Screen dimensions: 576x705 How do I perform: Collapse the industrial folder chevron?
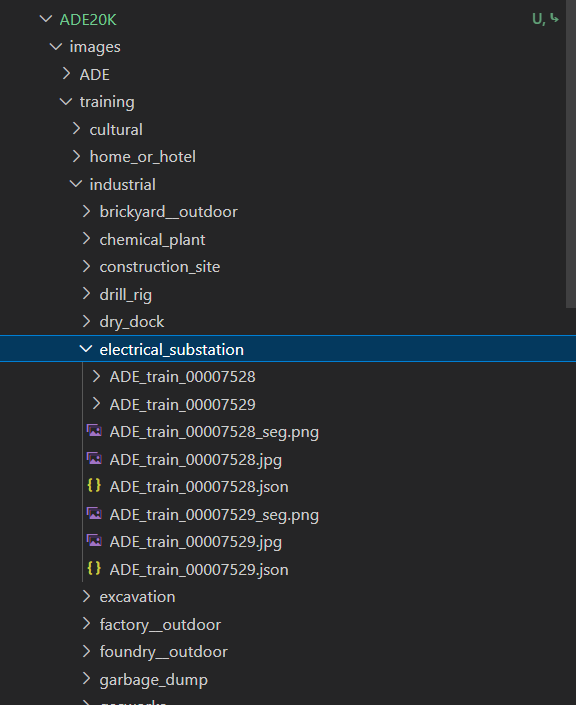click(76, 184)
